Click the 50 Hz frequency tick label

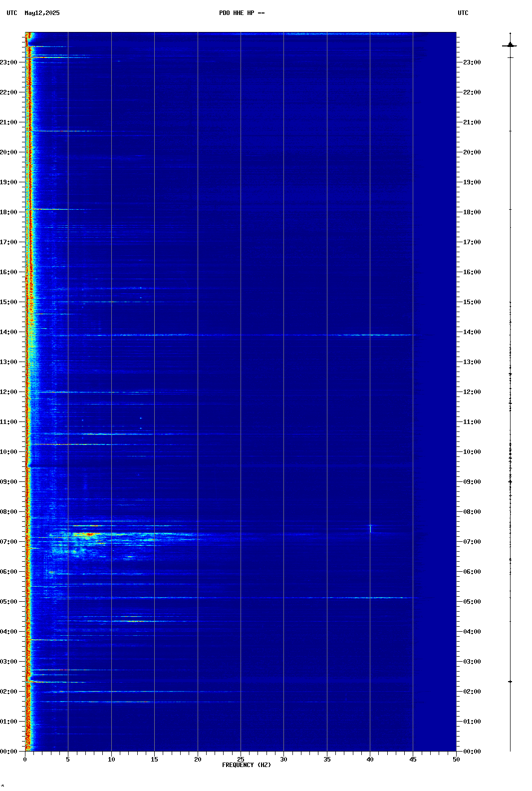456,760
